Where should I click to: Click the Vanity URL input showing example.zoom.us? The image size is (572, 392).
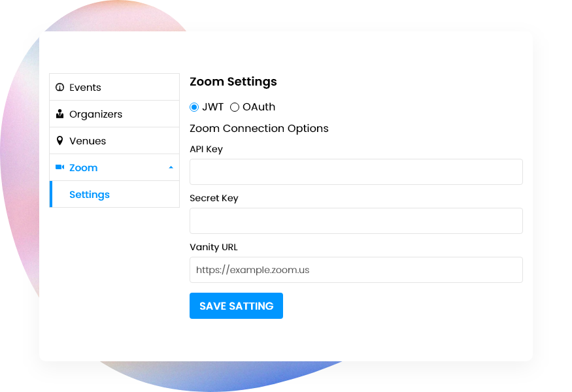[x=356, y=270]
